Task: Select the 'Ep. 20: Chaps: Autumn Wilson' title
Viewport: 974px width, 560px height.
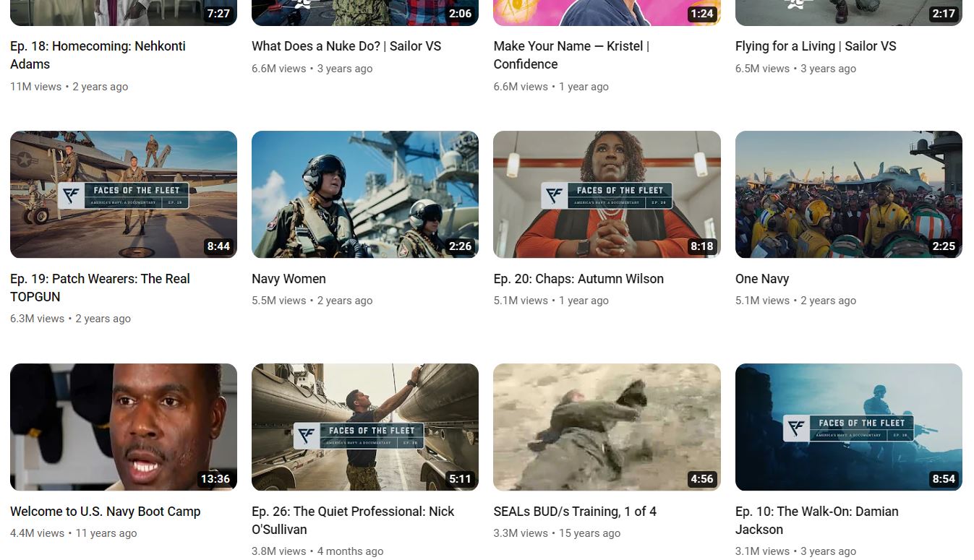Action: coord(578,279)
